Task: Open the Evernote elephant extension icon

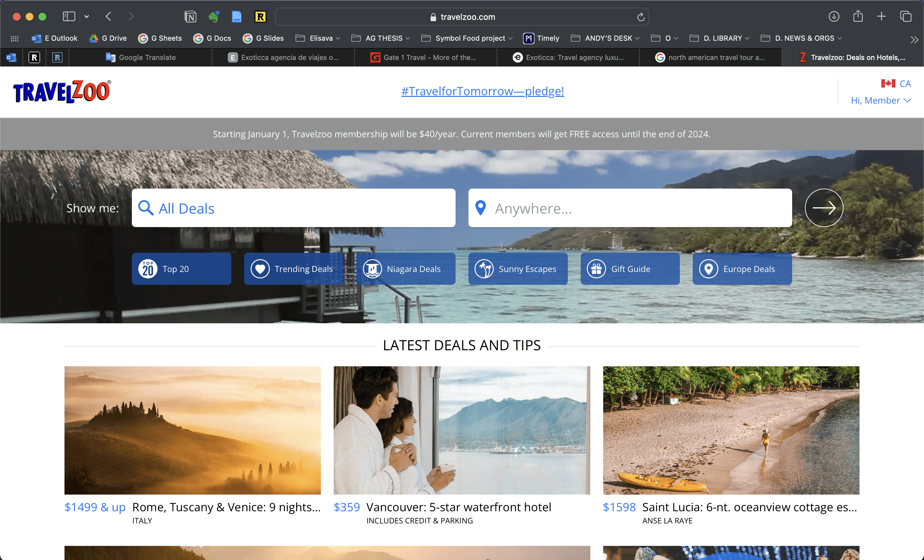Action: [213, 17]
